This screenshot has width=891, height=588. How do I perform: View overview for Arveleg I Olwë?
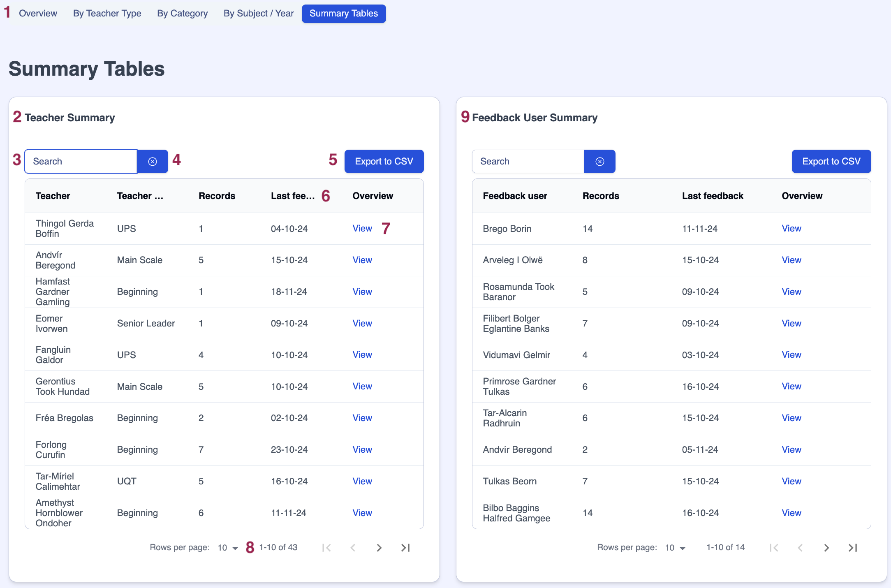tap(791, 260)
